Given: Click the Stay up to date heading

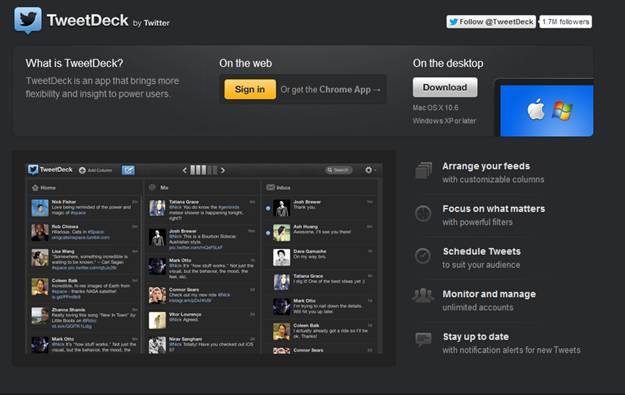Looking at the screenshot, I should tap(476, 337).
